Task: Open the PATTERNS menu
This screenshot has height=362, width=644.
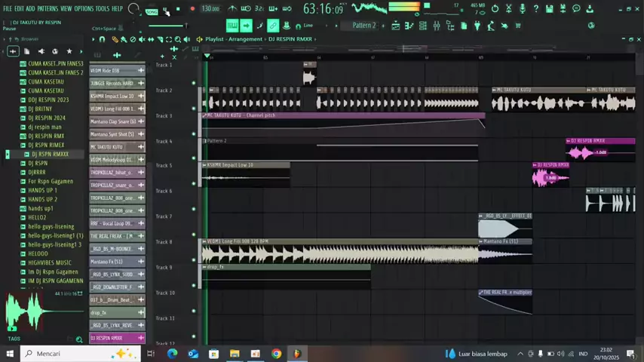Action: [x=48, y=8]
